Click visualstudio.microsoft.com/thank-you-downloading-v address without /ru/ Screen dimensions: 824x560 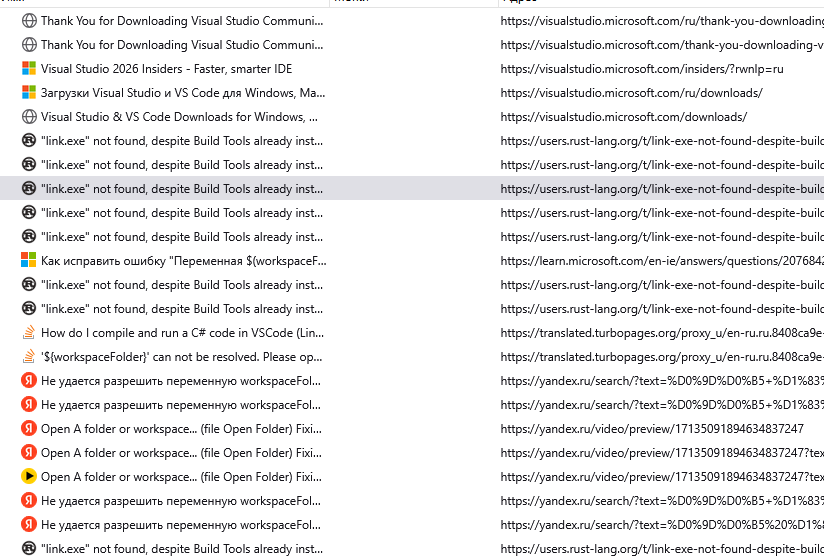click(x=662, y=45)
